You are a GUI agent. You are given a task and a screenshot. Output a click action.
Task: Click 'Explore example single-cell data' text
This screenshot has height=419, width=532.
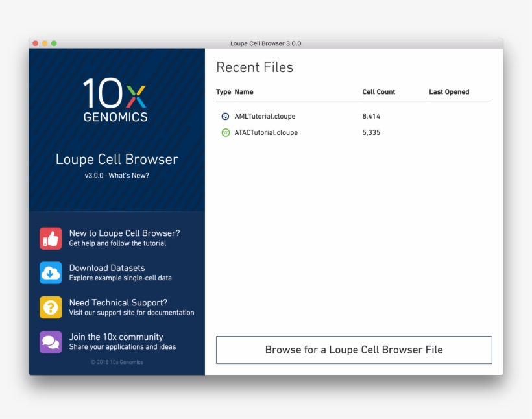pyautogui.click(x=121, y=278)
